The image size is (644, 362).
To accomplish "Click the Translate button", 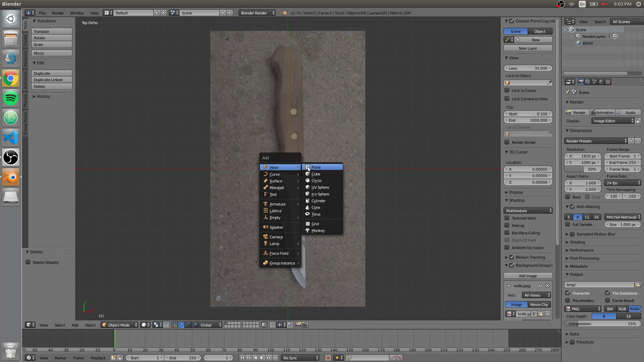I will [x=52, y=32].
